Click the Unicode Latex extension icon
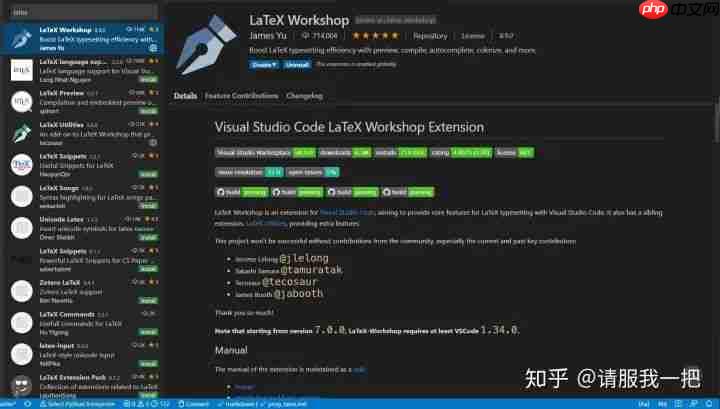This screenshot has width=720, height=409. pyautogui.click(x=22, y=228)
